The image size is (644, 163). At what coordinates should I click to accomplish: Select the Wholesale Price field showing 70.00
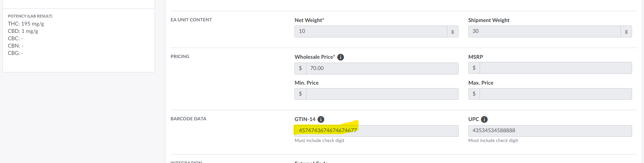(382, 69)
